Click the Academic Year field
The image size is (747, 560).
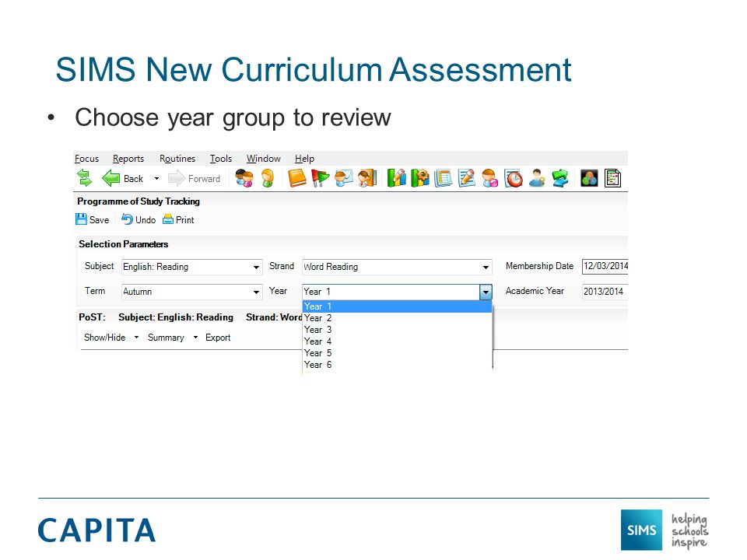605,291
